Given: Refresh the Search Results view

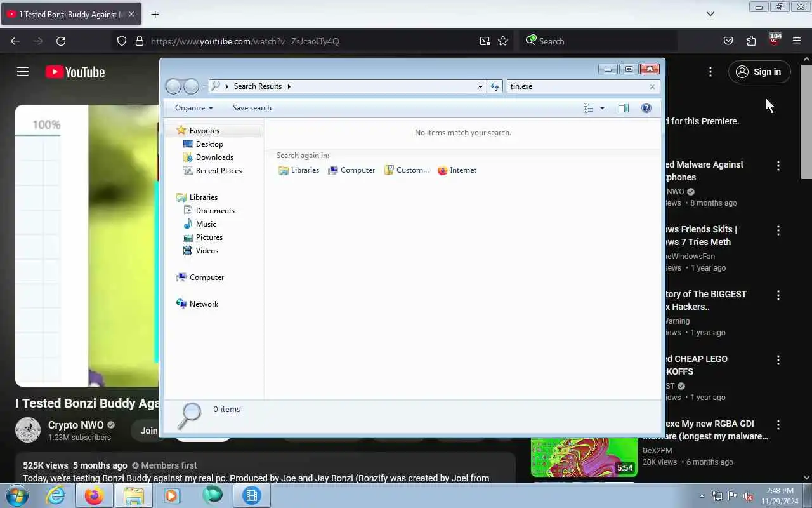Looking at the screenshot, I should click(495, 86).
